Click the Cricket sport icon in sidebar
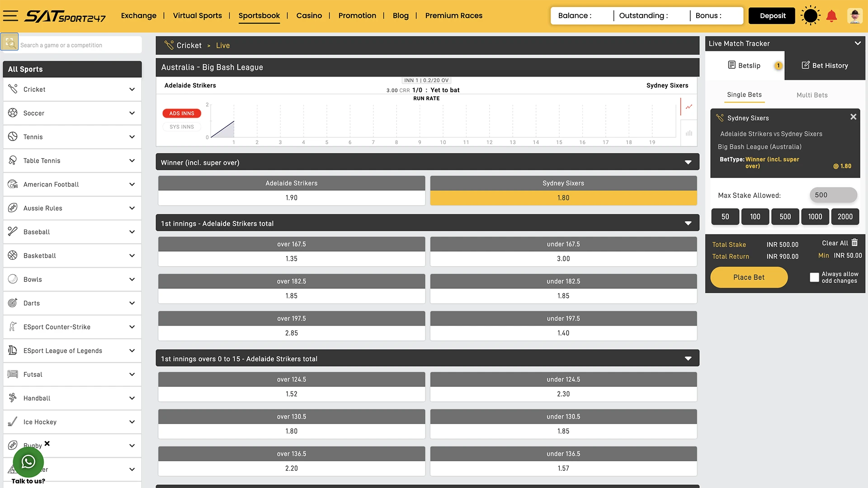The width and height of the screenshot is (868, 488). coord(13,89)
